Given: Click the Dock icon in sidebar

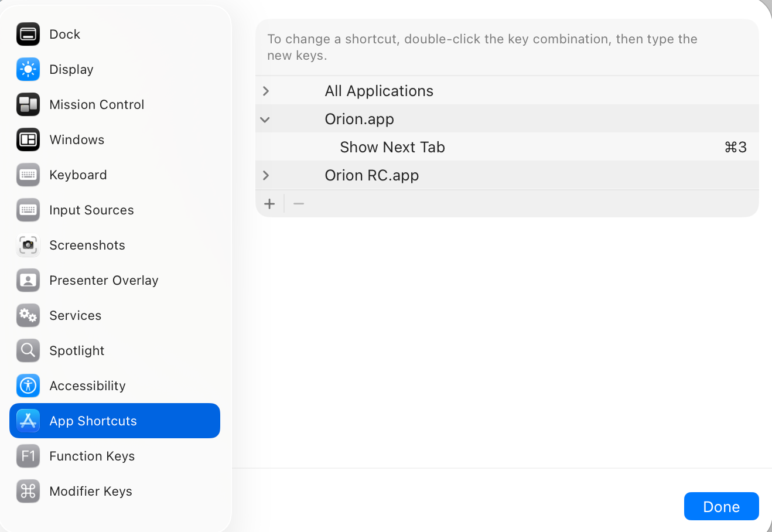Looking at the screenshot, I should point(28,35).
